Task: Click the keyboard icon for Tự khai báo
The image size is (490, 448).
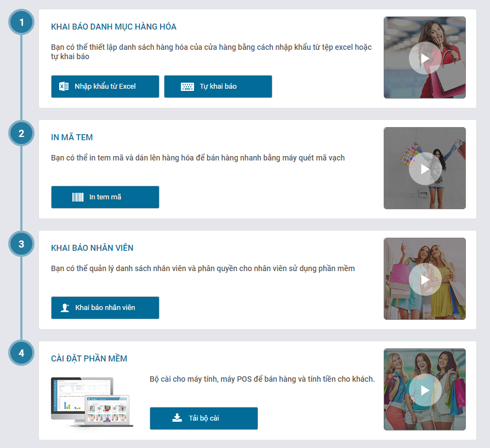Action: point(187,87)
